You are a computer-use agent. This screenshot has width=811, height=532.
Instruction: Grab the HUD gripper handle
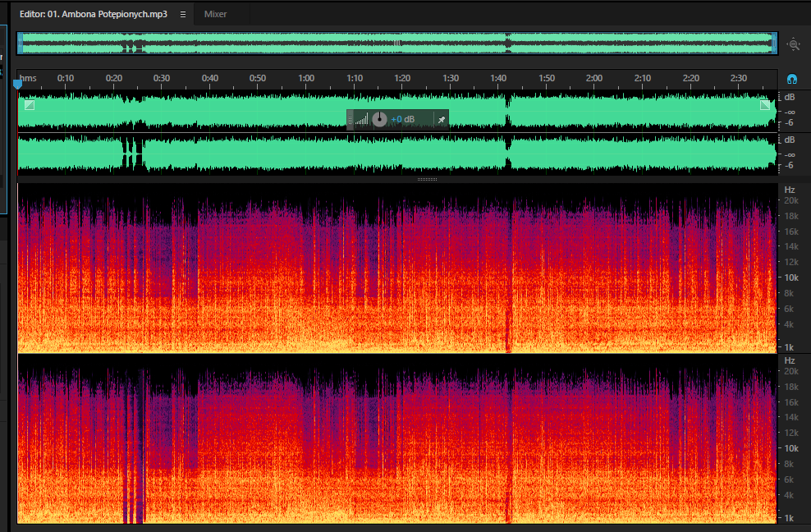click(351, 120)
